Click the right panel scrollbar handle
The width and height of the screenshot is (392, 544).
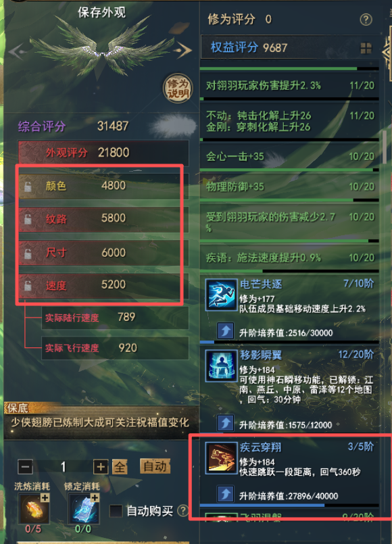point(385,147)
